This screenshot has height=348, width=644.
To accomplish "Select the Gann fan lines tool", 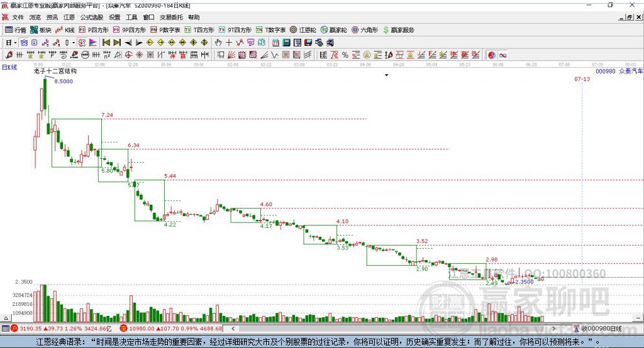I will click(231, 55).
